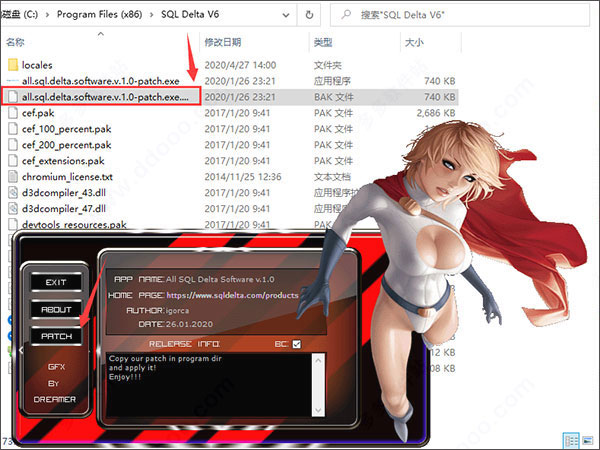Select the patch.exe BAK file icon
This screenshot has width=600, height=450.
click(13, 97)
